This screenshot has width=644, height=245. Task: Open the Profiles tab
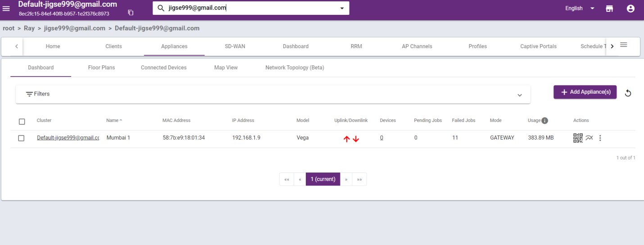[x=477, y=46]
